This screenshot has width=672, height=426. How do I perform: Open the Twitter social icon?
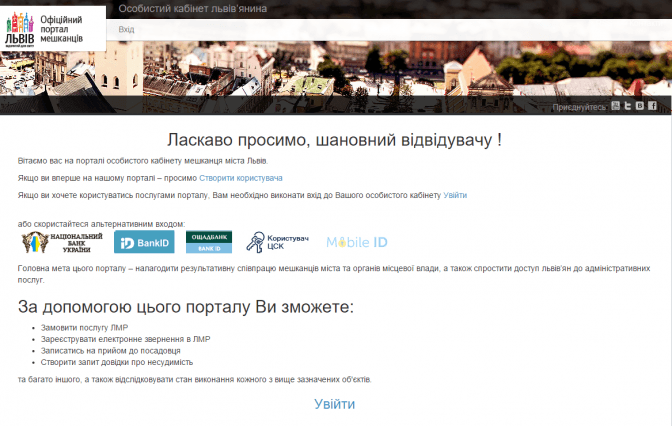[x=628, y=106]
